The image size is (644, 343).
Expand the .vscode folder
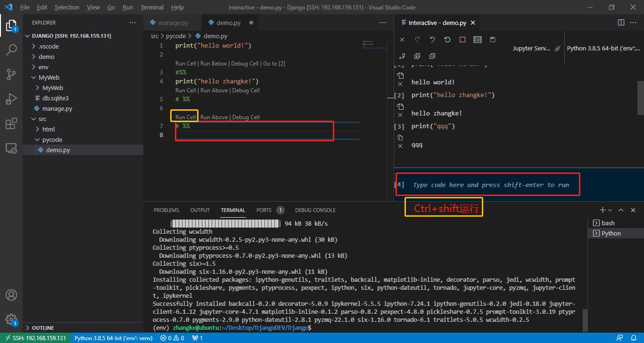pos(83,46)
